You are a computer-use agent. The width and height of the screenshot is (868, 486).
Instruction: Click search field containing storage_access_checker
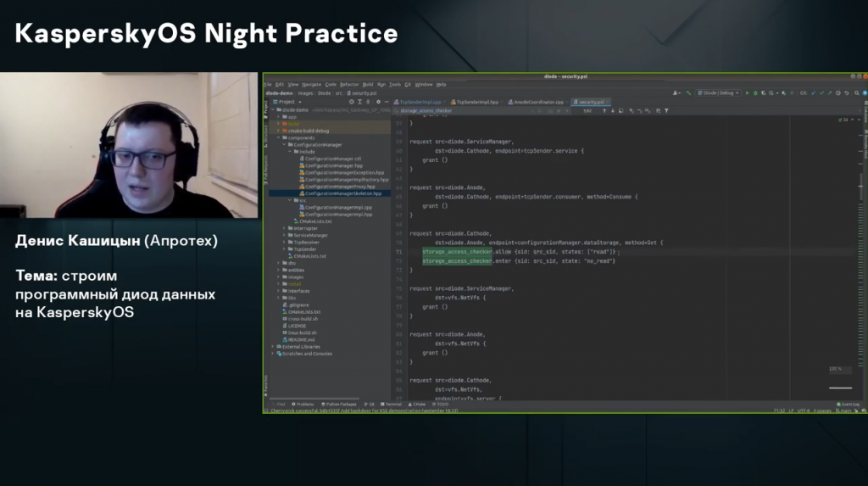point(462,111)
